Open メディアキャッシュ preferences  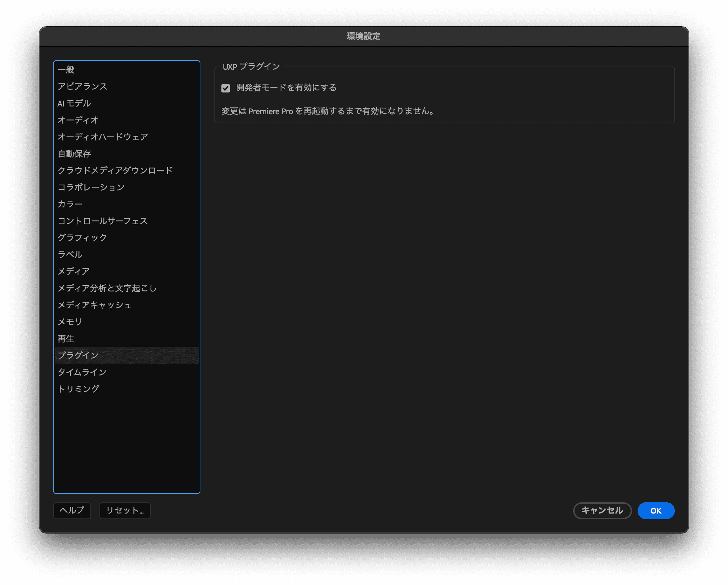tap(95, 305)
